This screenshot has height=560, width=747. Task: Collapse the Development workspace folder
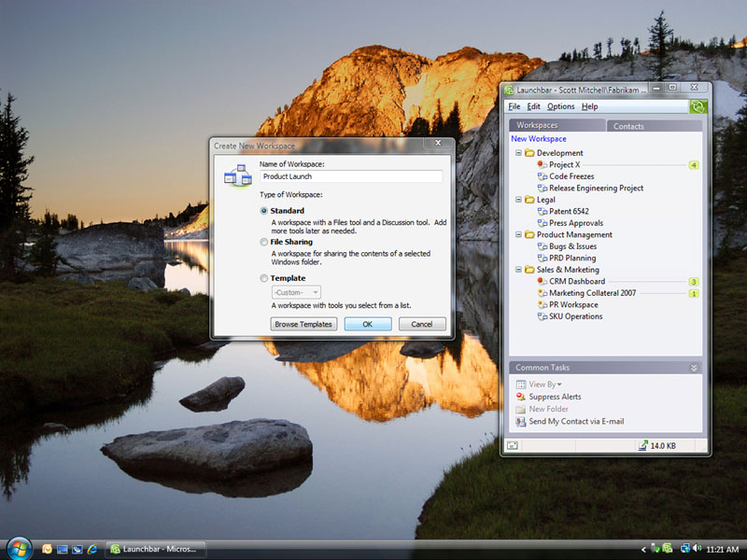(x=519, y=152)
